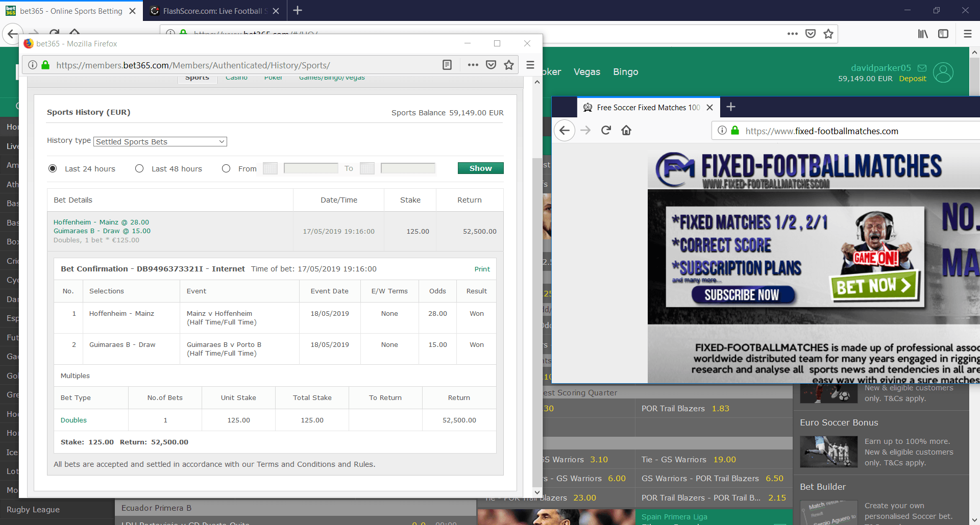Viewport: 980px width, 525px height.
Task: Open hamburger menu in bet365 popup window
Action: (530, 65)
